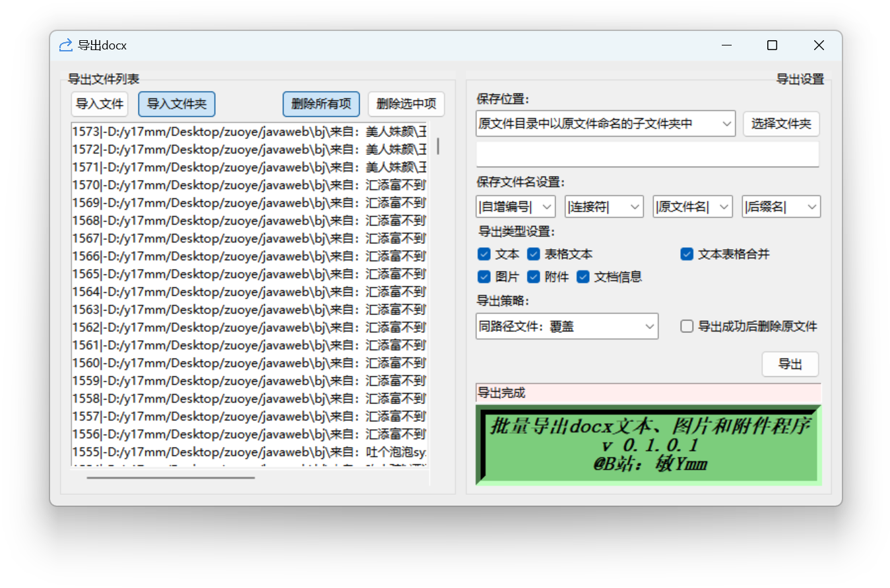Click the 导入文件夹 button
Image resolution: width=890 pixels, height=588 pixels.
(x=177, y=103)
